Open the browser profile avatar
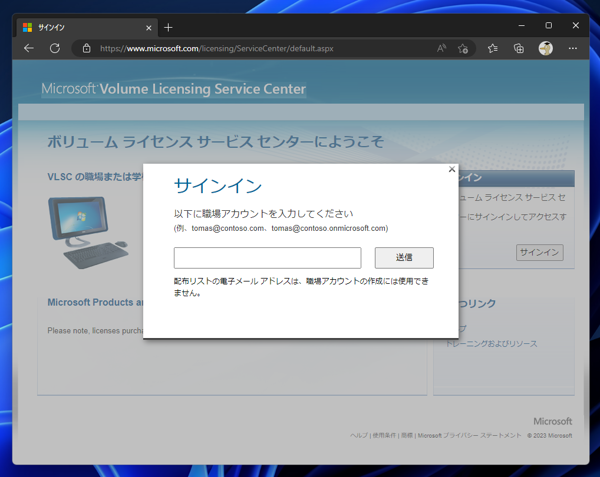 546,48
